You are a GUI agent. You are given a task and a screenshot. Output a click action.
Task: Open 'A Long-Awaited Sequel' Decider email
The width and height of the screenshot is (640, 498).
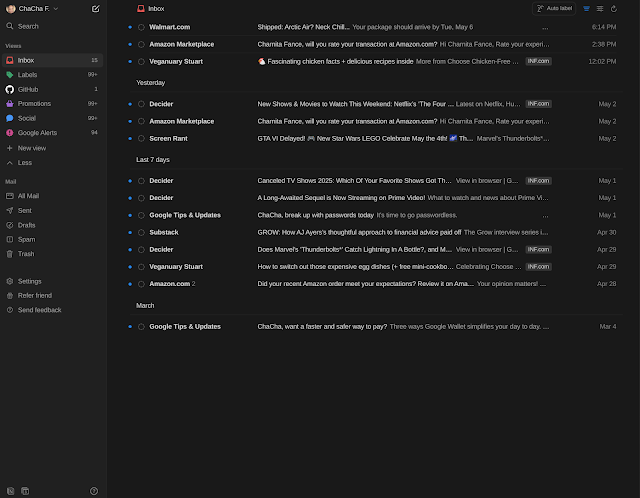pyautogui.click(x=375, y=198)
